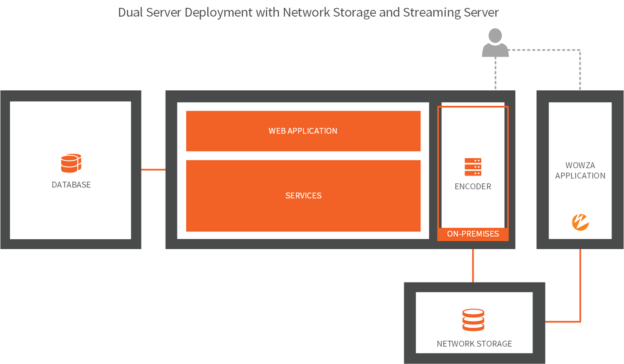This screenshot has width=624, height=364.
Task: Select the Encoder text label
Action: pyautogui.click(x=473, y=187)
